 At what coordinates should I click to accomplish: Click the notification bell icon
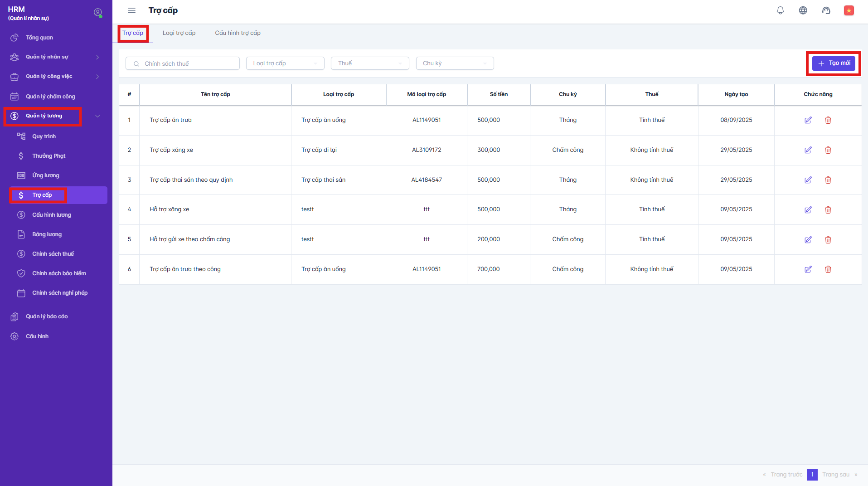click(x=780, y=10)
